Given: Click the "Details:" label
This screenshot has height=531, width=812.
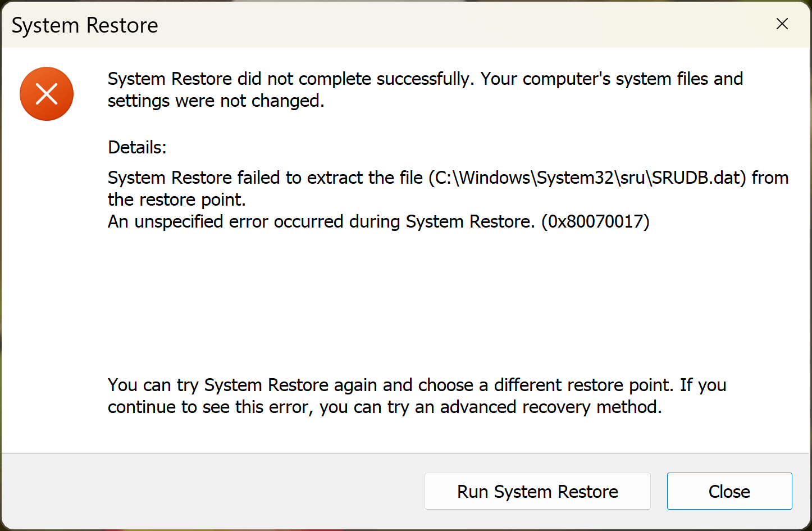Looking at the screenshot, I should pyautogui.click(x=137, y=148).
